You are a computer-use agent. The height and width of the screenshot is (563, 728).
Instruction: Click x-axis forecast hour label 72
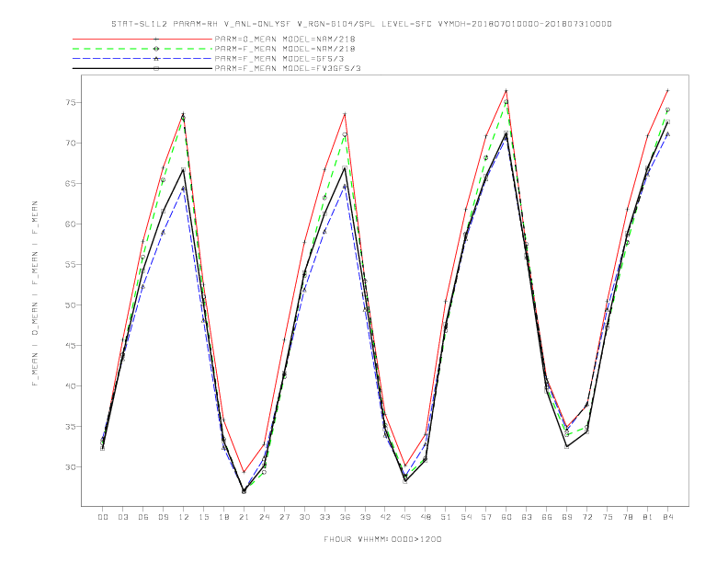coord(587,517)
